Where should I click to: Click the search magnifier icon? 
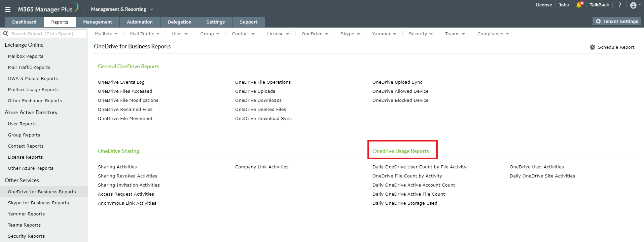coord(6,34)
